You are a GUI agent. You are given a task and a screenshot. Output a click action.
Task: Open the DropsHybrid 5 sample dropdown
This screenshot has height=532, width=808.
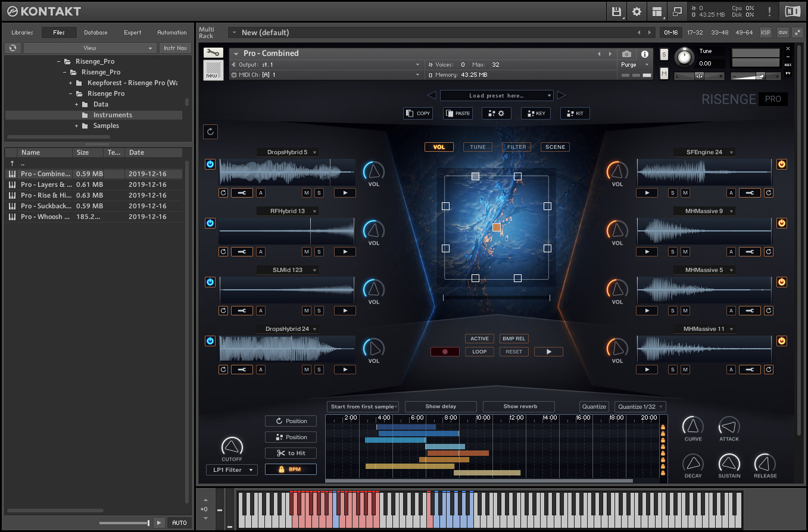point(288,152)
